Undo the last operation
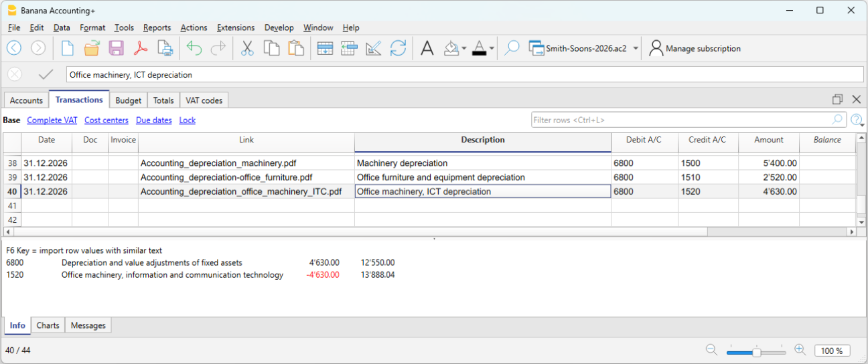The image size is (868, 364). [194, 48]
